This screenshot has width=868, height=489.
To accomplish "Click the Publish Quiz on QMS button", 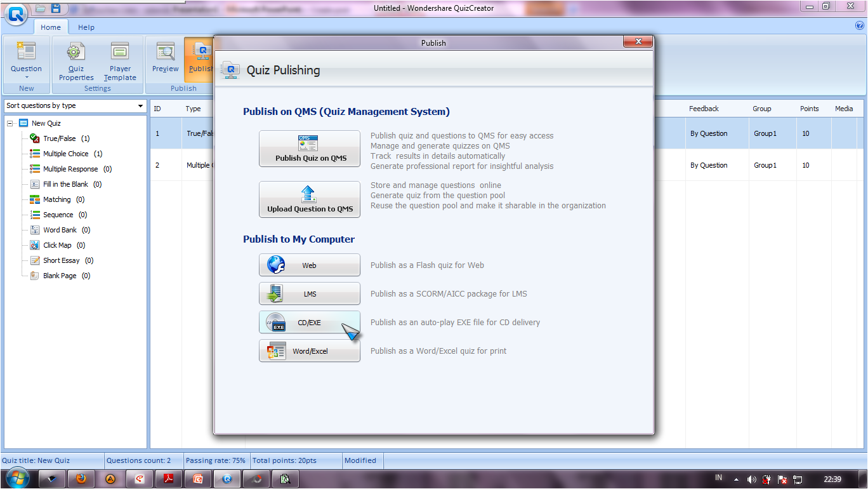I will [x=310, y=149].
